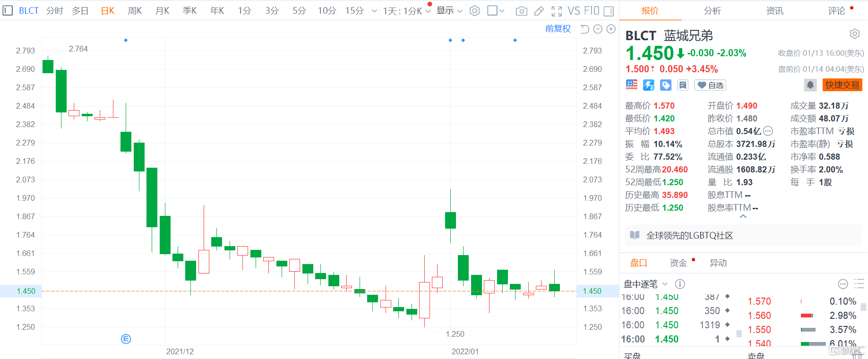
Task: Click the 前复权 adjustment link
Action: (558, 29)
